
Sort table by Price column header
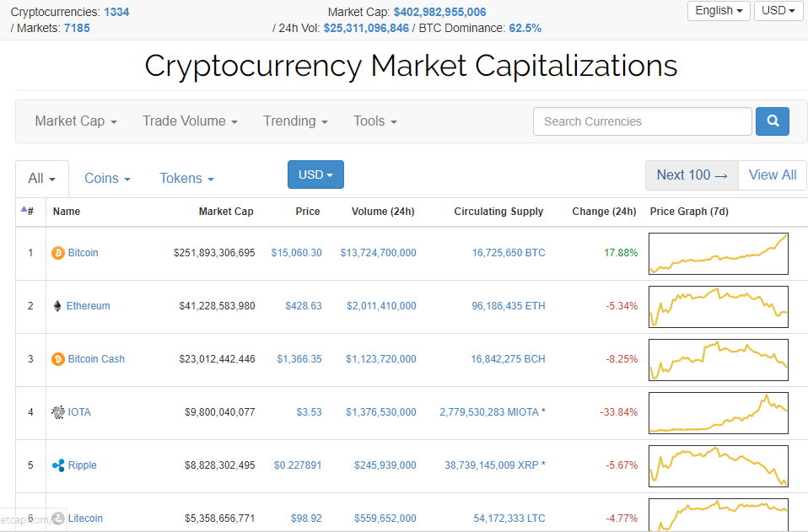308,211
